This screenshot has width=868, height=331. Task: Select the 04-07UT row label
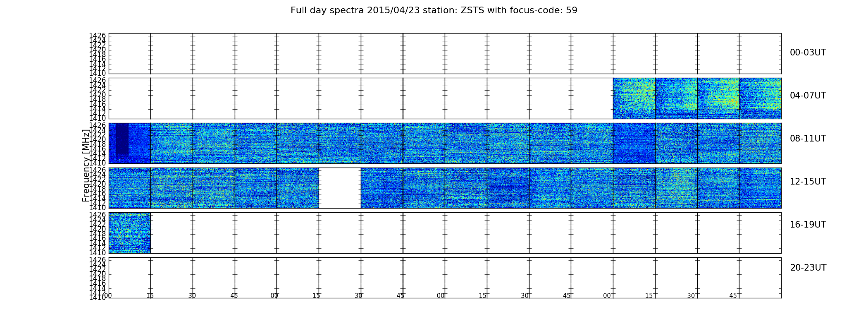[808, 96]
